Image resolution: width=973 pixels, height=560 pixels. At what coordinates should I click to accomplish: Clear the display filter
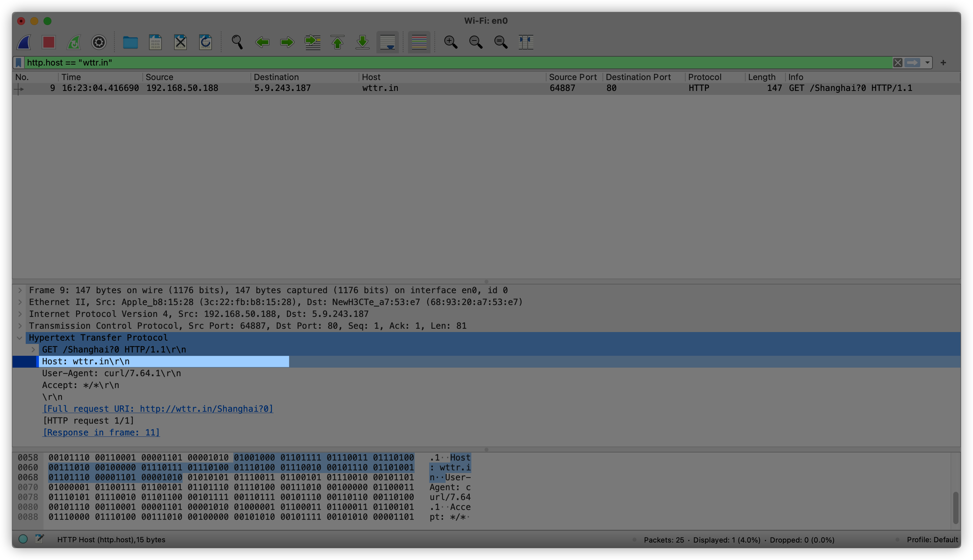pos(898,63)
